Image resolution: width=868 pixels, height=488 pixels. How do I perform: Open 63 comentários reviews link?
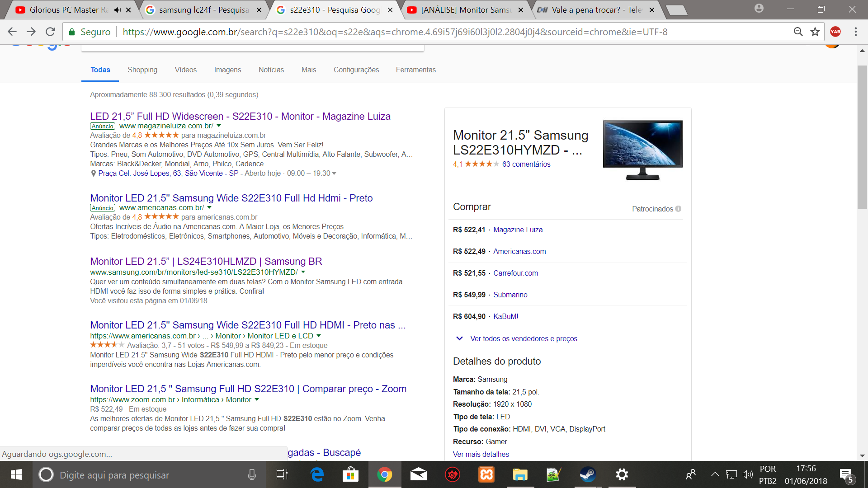point(526,164)
